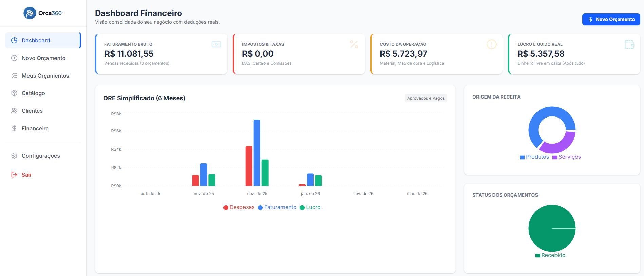Click the red Despesas bar for nov. de 25

point(195,181)
